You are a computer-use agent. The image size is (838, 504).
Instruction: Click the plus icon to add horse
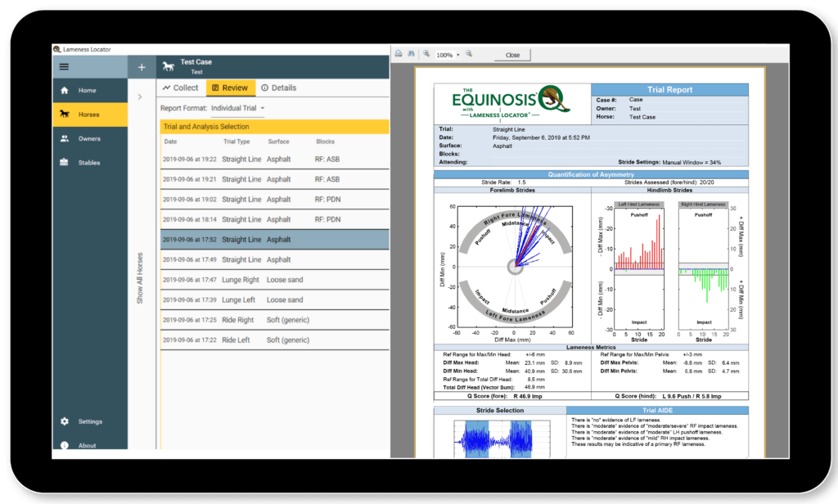(x=141, y=67)
